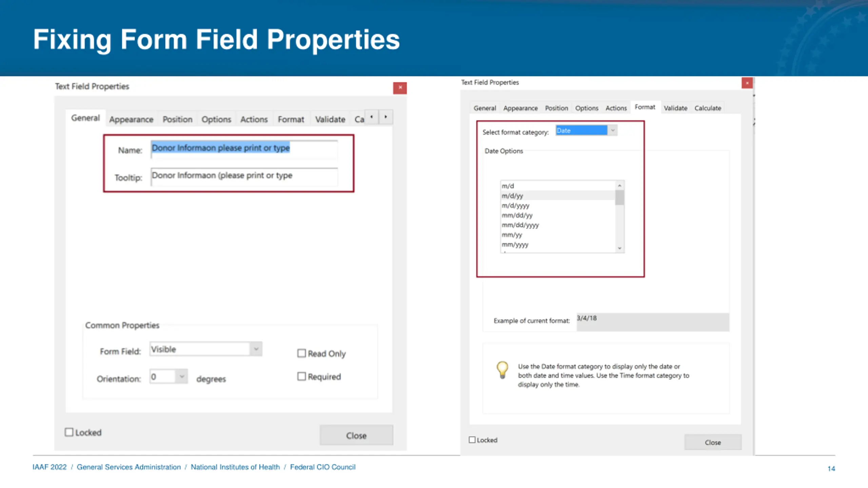
Task: Open Format tab in left dialog
Action: pos(291,119)
